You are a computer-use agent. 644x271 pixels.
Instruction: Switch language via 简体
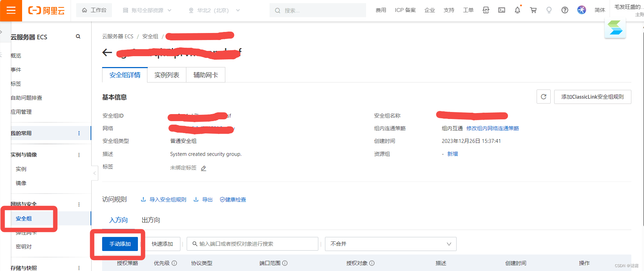600,10
